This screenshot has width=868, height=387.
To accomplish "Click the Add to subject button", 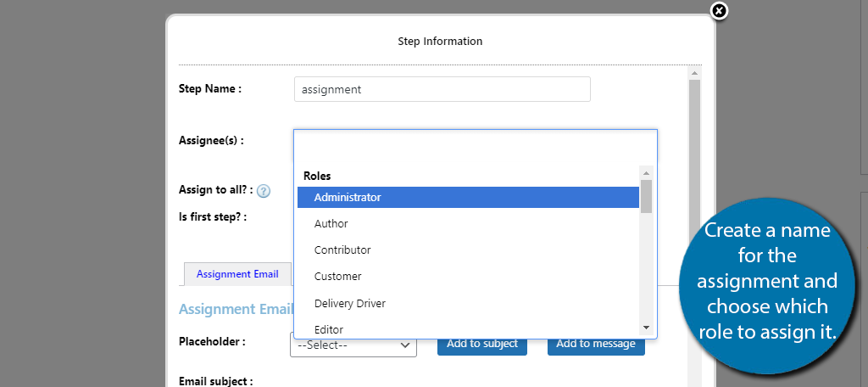I will [x=482, y=344].
